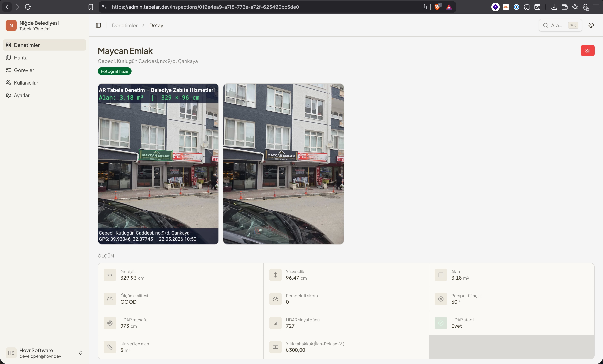Image resolution: width=603 pixels, height=364 pixels.
Task: Bookmark this page icon
Action: coord(91,7)
